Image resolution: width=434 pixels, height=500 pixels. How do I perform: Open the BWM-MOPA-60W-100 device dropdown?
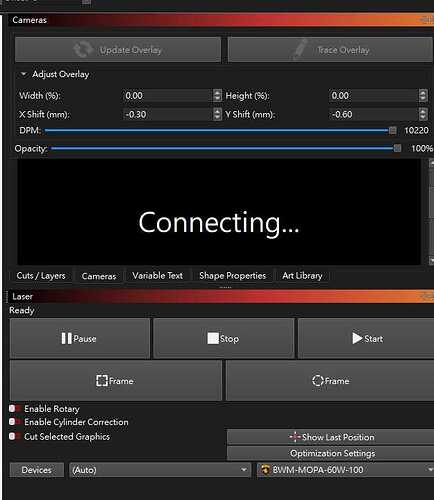pos(346,470)
